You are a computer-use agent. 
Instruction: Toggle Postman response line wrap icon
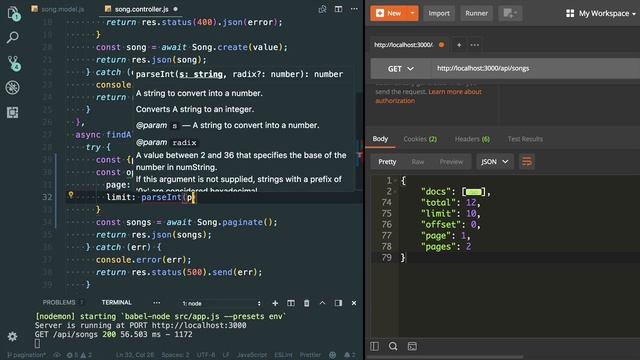coord(527,162)
